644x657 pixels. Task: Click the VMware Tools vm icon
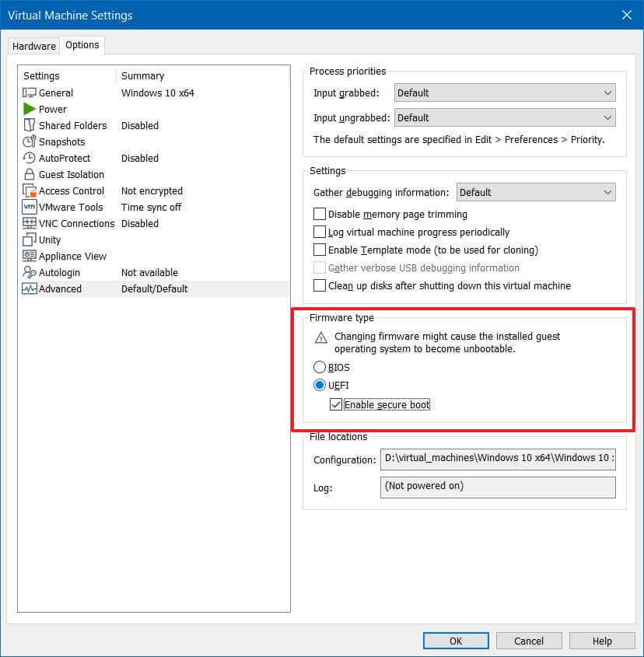pos(30,207)
